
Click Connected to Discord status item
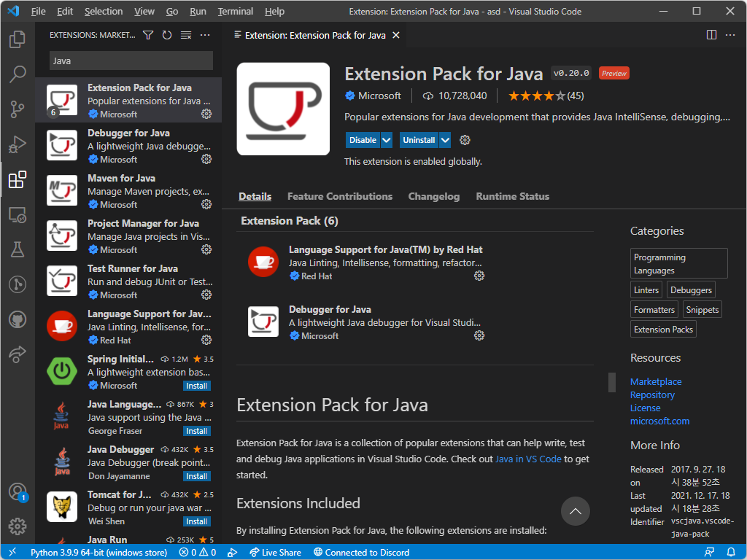(x=362, y=553)
